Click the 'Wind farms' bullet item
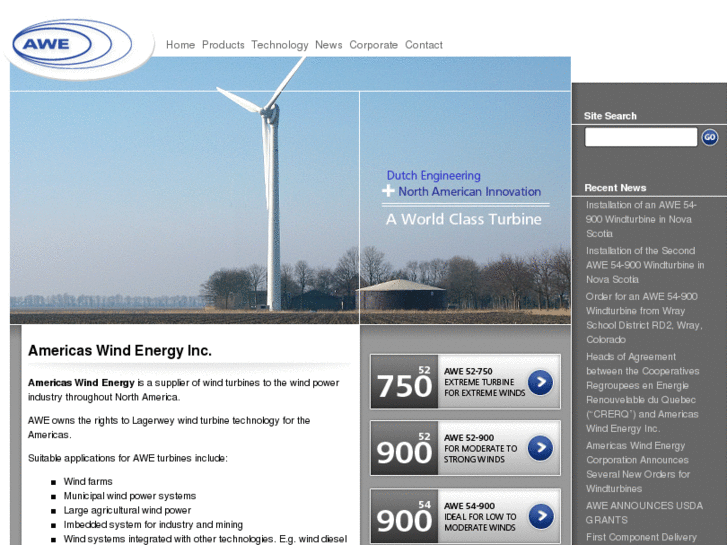 (88, 481)
